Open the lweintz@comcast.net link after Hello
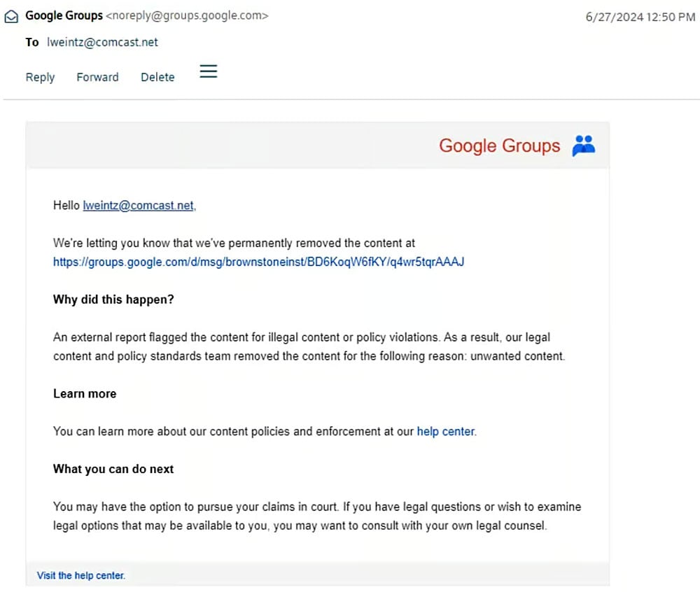The height and width of the screenshot is (592, 700). tap(139, 205)
